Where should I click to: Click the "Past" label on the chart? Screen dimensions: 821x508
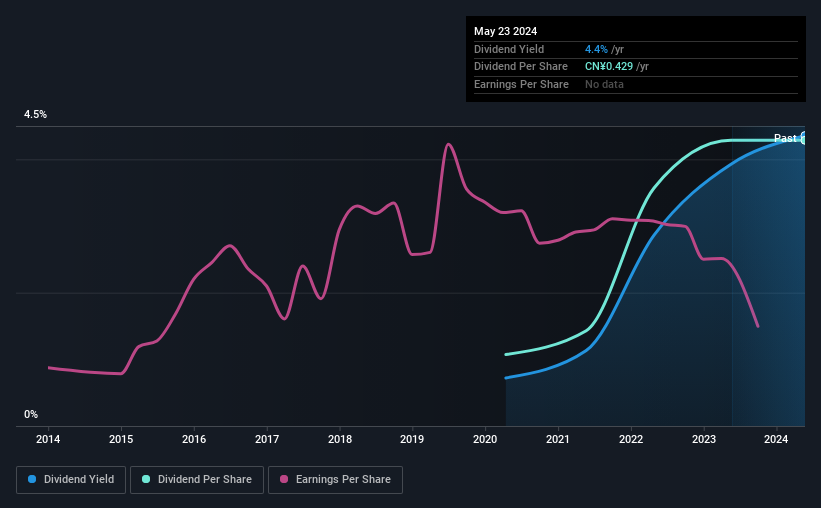(785, 139)
